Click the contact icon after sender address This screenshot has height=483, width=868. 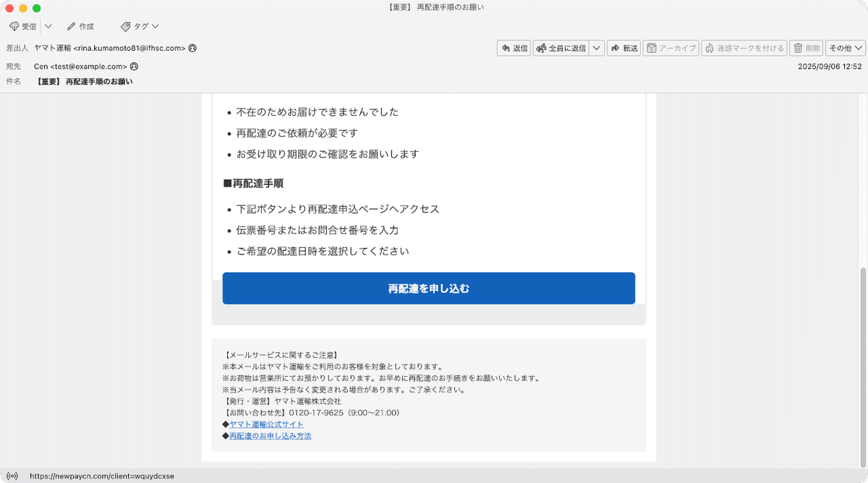pos(192,48)
